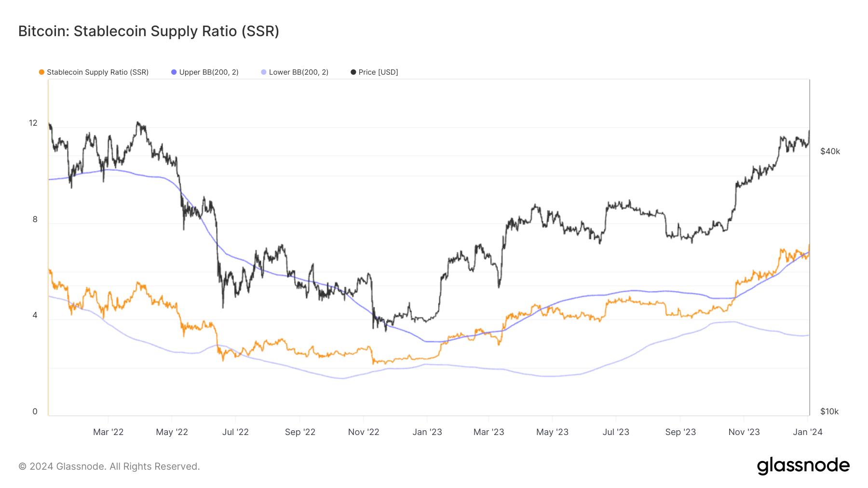The height and width of the screenshot is (488, 868).
Task: Click the Jul '23 date label
Action: click(616, 432)
